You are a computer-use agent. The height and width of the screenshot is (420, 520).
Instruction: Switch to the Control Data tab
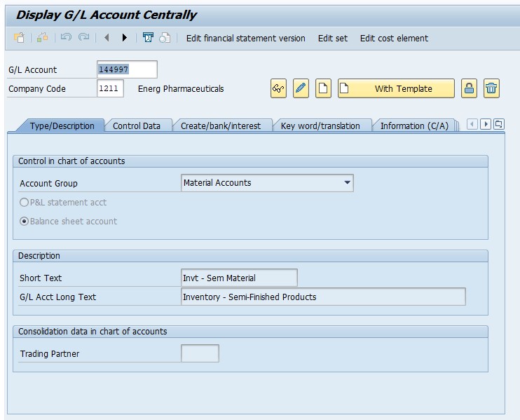(137, 126)
